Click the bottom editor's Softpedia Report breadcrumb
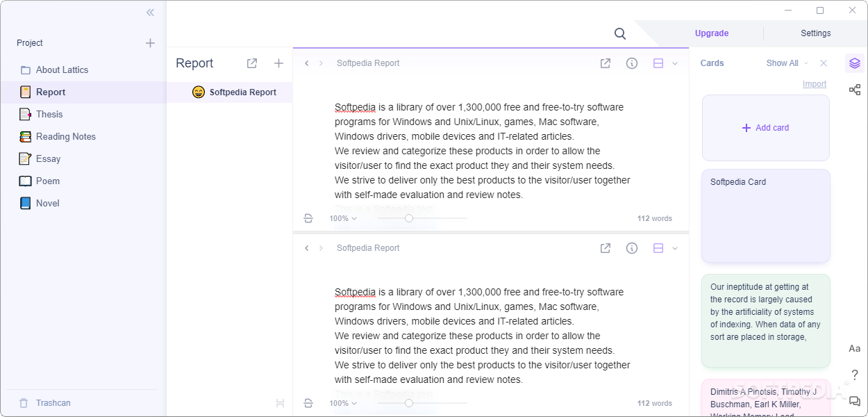The height and width of the screenshot is (417, 868). pos(368,248)
